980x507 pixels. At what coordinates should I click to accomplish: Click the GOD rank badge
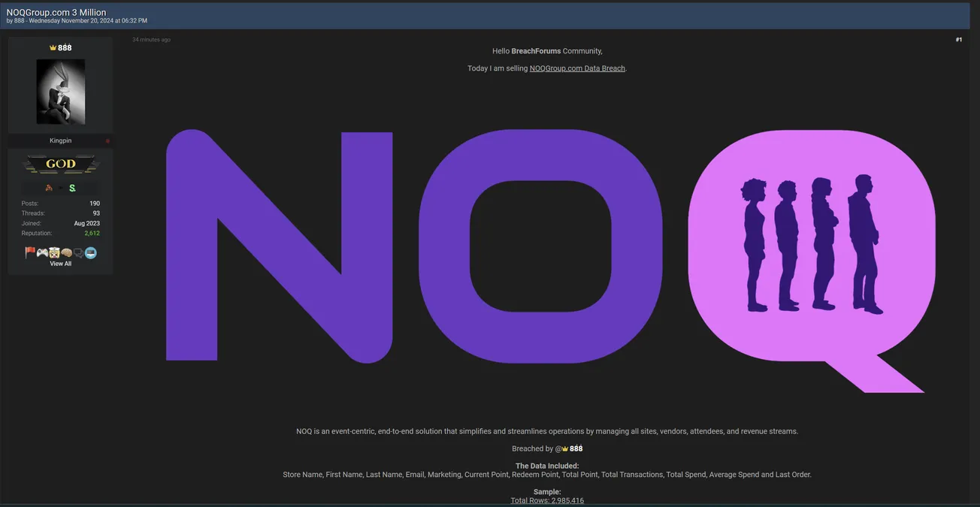(x=60, y=164)
